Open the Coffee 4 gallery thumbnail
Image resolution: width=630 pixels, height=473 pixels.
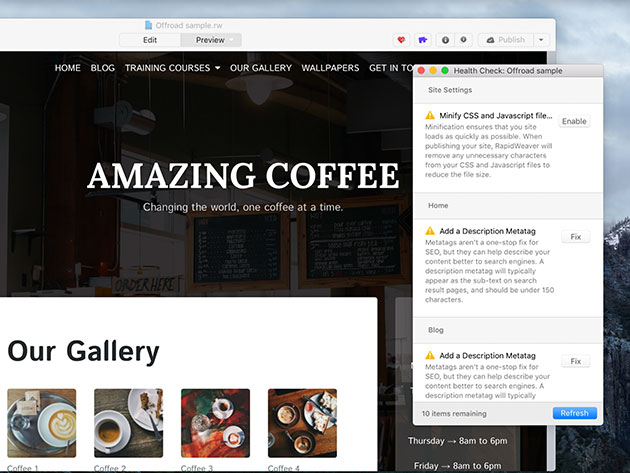coord(303,423)
